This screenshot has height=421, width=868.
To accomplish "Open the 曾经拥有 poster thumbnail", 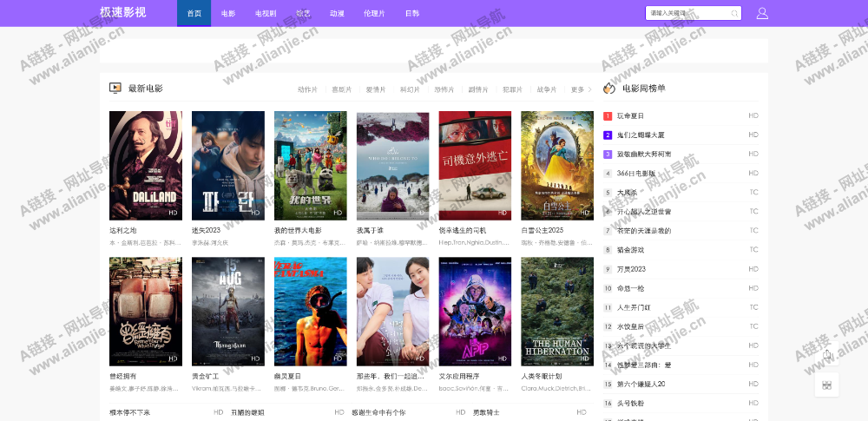I will [146, 312].
